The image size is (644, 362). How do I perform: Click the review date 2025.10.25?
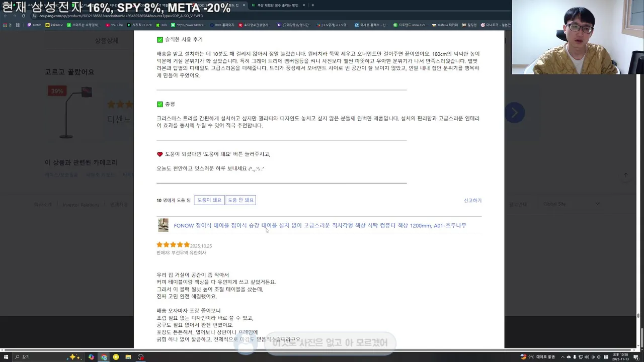[x=201, y=246]
